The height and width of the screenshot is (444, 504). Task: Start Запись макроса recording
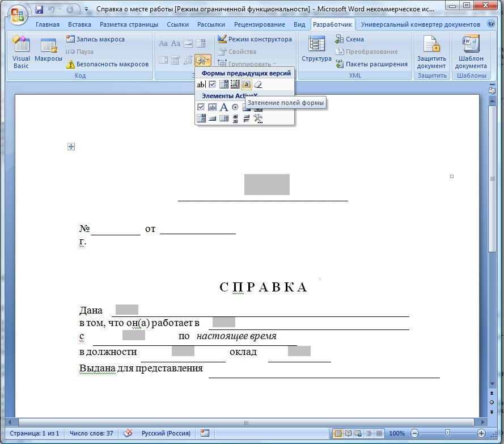[95, 39]
